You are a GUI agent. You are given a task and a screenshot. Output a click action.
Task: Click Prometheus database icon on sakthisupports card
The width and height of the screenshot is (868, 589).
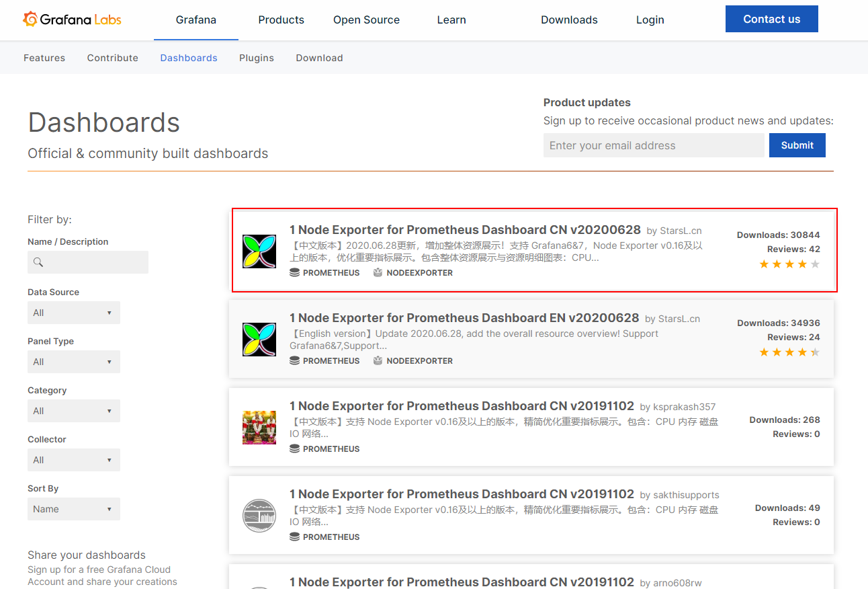[294, 537]
